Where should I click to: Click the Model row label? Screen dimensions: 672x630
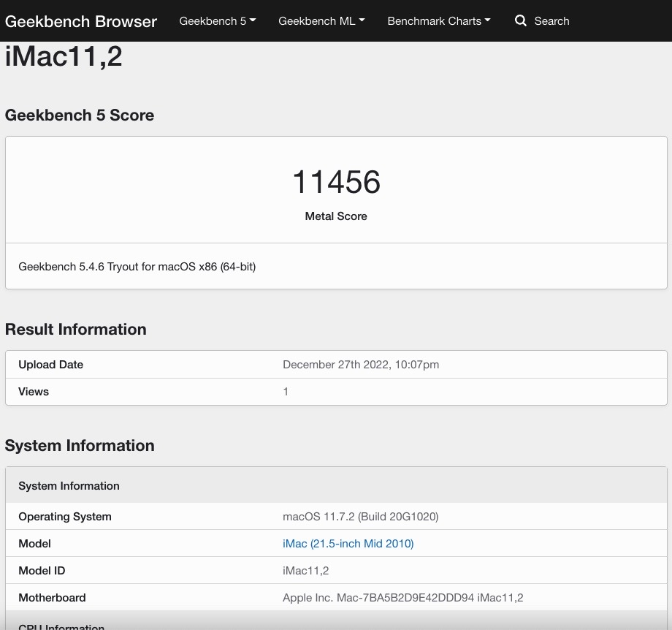point(35,543)
